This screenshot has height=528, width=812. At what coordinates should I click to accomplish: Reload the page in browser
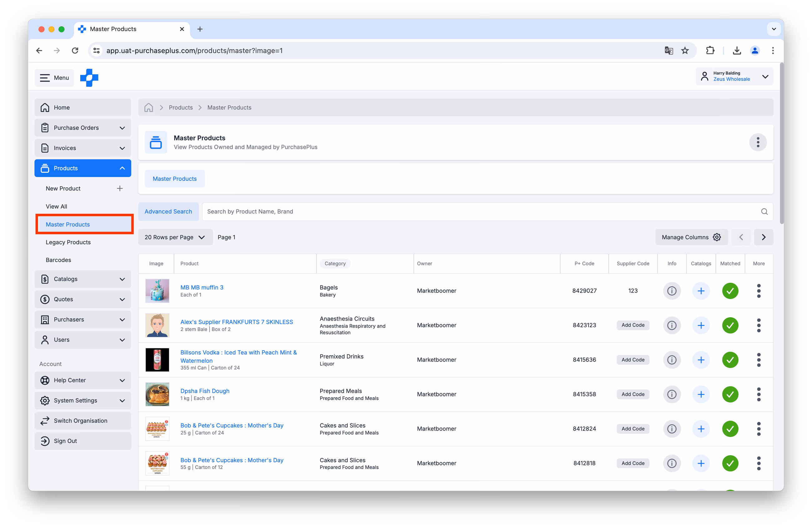pyautogui.click(x=75, y=51)
